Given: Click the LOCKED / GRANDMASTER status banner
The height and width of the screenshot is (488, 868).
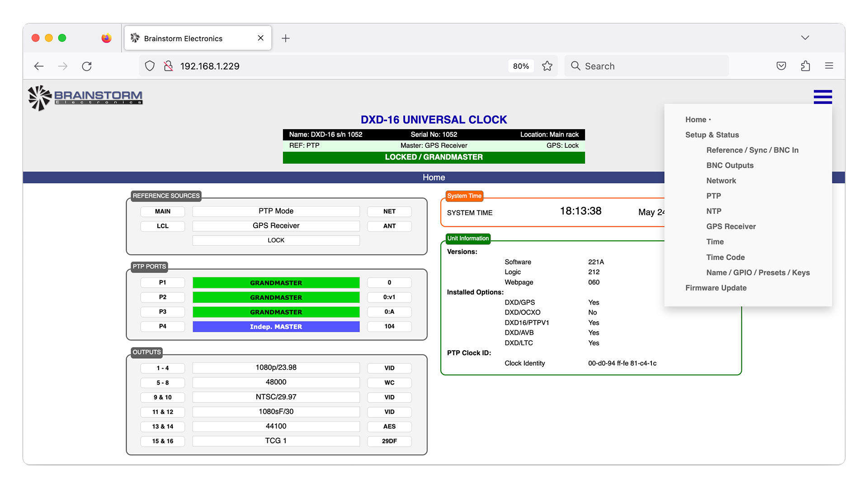Looking at the screenshot, I should pos(434,157).
